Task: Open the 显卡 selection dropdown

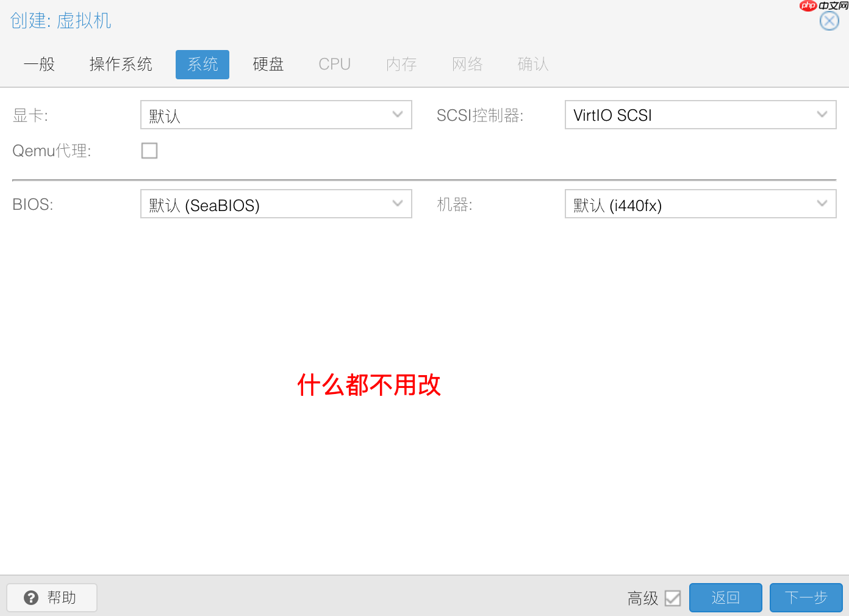Action: pyautogui.click(x=276, y=114)
